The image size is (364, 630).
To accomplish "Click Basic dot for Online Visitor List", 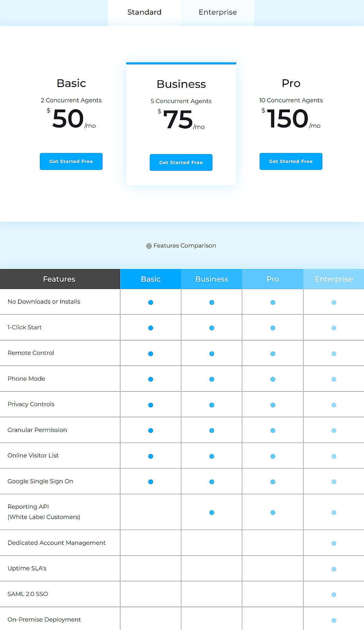I will point(151,456).
